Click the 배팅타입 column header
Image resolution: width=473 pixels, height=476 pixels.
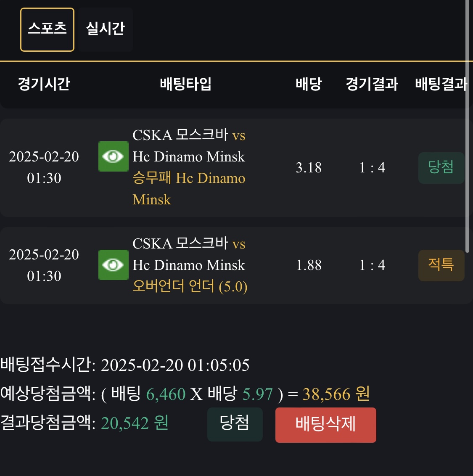(x=185, y=84)
